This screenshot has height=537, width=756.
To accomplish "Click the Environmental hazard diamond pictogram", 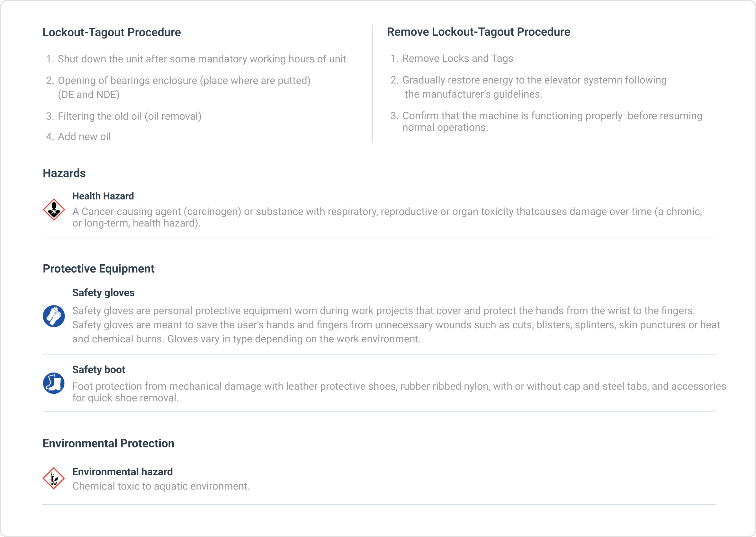I will (x=54, y=478).
